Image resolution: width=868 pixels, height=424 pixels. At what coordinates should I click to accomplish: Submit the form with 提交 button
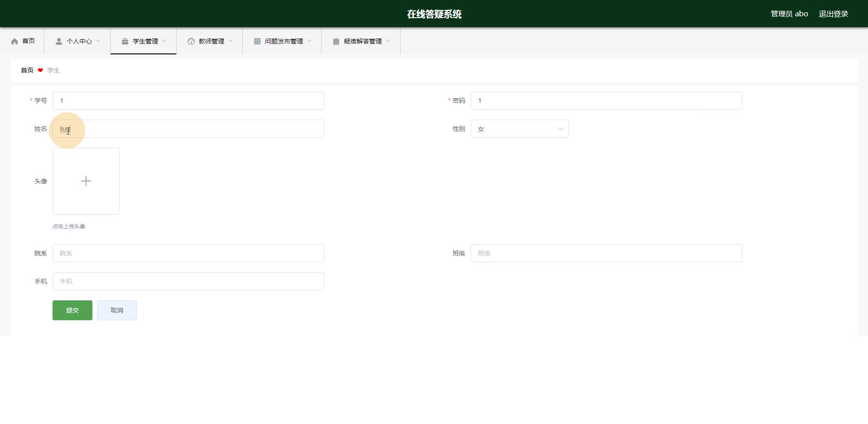coord(72,310)
